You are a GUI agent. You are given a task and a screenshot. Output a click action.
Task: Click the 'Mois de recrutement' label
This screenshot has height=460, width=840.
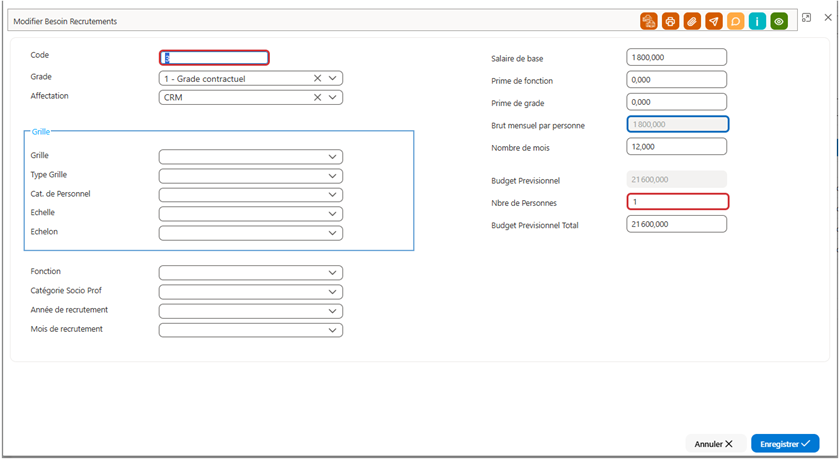[66, 329]
